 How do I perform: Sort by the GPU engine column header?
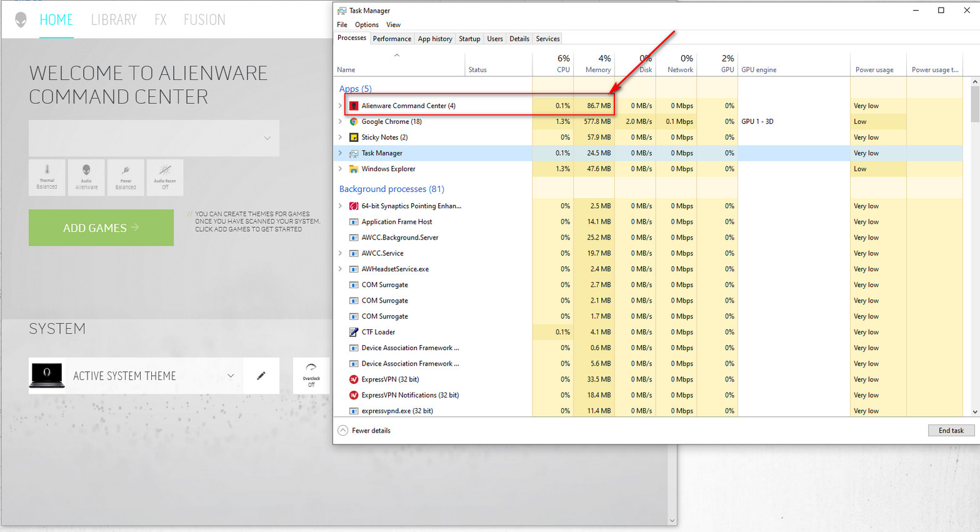794,64
